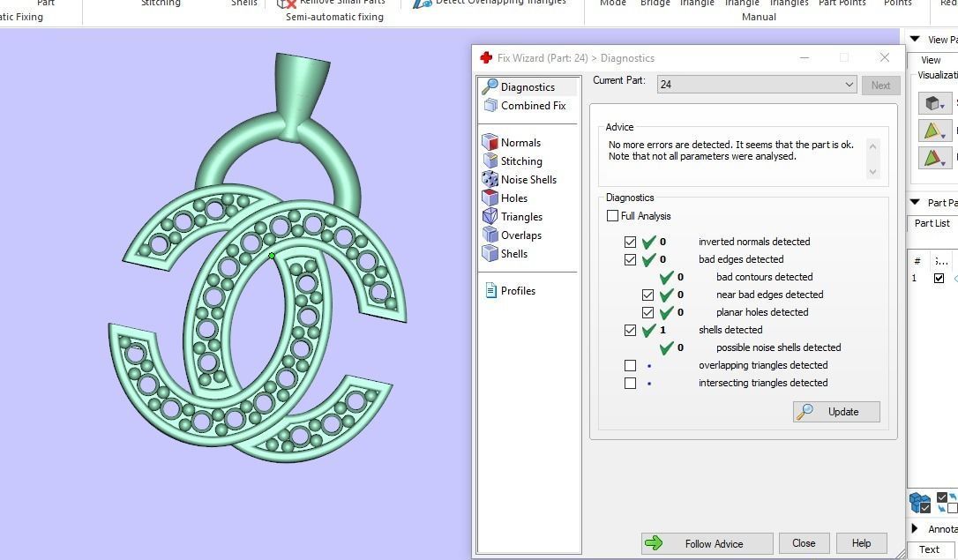Click the green triangle visualization icon
This screenshot has width=958, height=560.
935,130
